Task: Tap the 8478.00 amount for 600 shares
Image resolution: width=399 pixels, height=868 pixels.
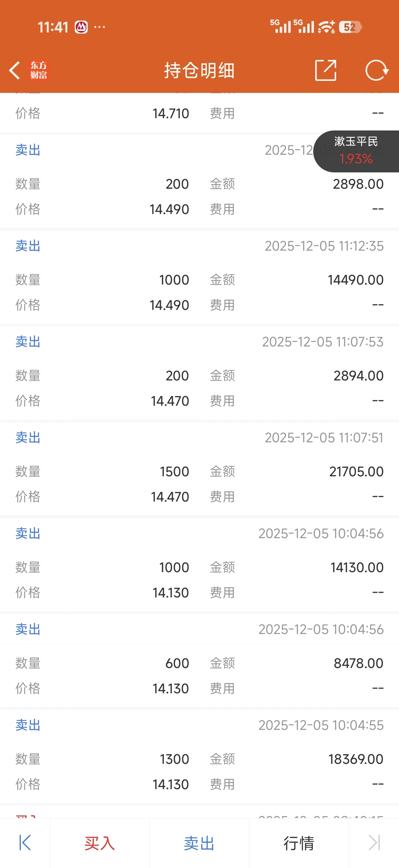Action: (x=358, y=663)
